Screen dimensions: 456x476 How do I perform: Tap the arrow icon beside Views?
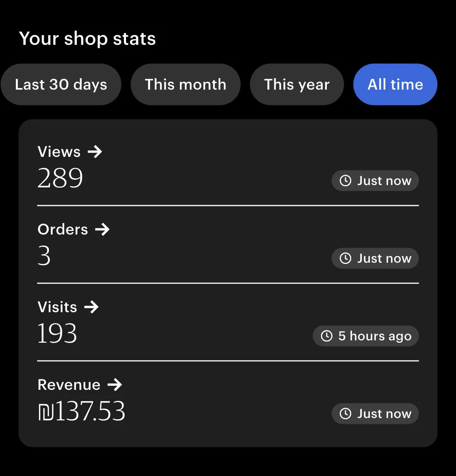[95, 152]
